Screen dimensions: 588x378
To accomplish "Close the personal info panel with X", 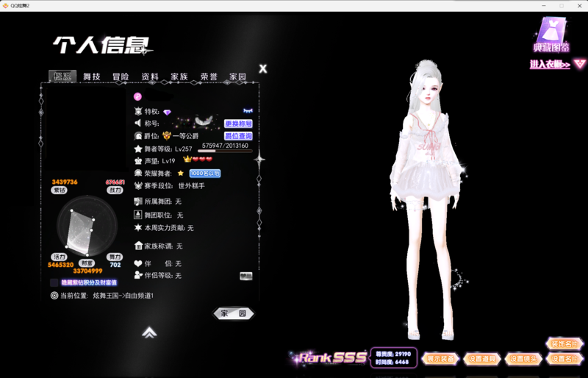I will (x=263, y=69).
